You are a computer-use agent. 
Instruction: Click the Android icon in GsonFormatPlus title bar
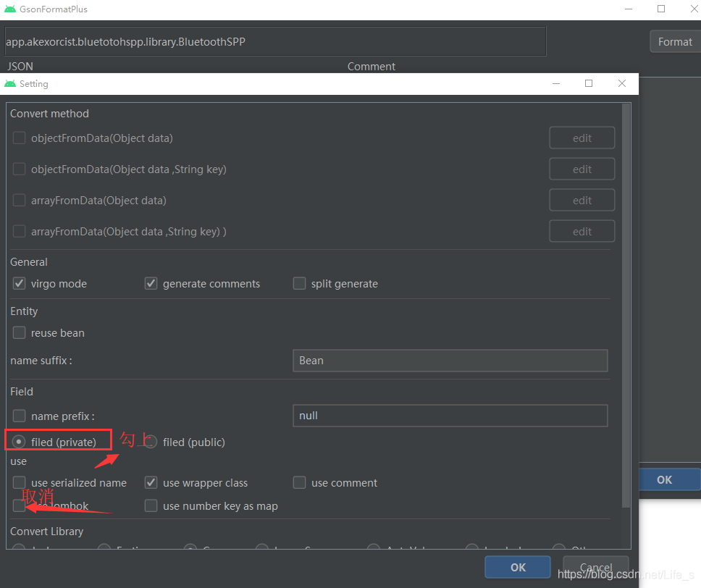click(10, 9)
